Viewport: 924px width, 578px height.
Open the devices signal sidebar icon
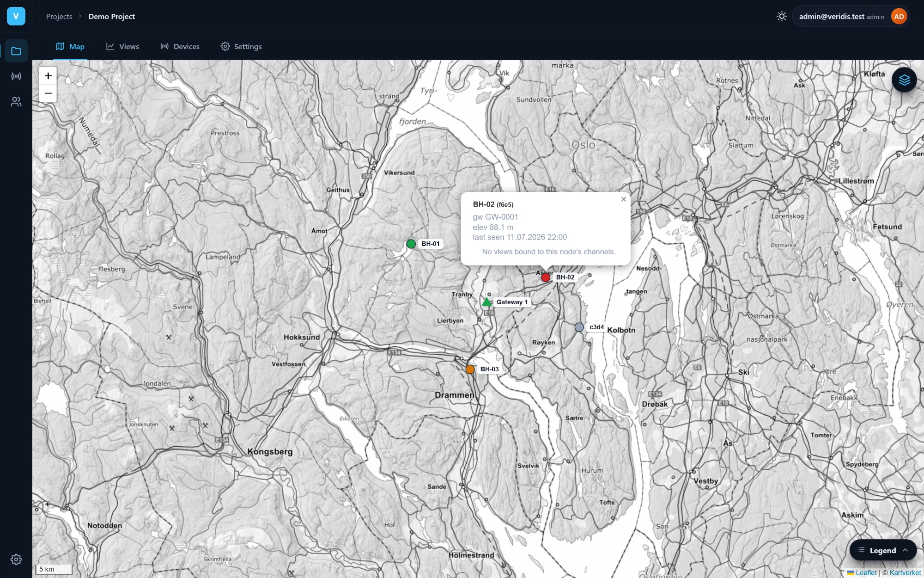pyautogui.click(x=16, y=76)
